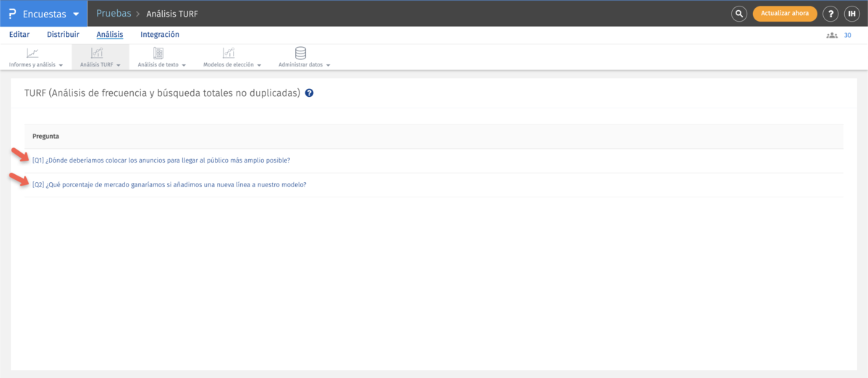Screen dimensions: 868x378
Task: Click the Modelos de elección icon
Action: tap(229, 53)
